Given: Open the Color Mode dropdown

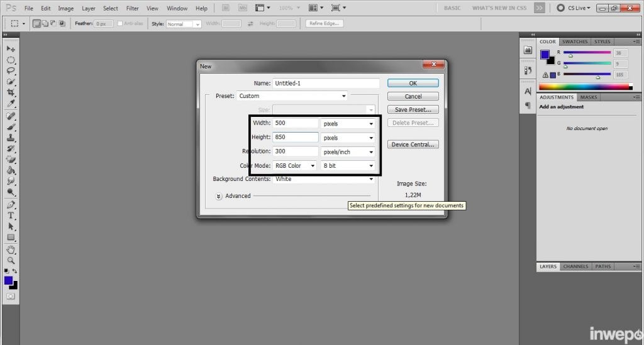Looking at the screenshot, I should coord(295,166).
